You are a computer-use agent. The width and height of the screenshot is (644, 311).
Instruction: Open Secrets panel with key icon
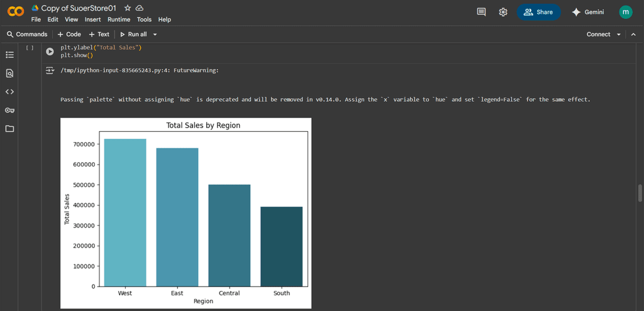[9, 111]
